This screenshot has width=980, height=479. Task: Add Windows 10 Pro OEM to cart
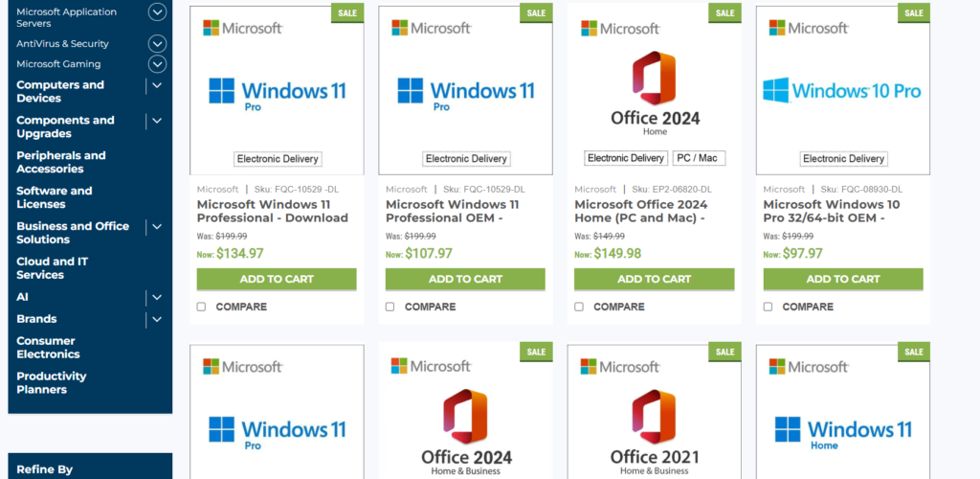tap(843, 280)
